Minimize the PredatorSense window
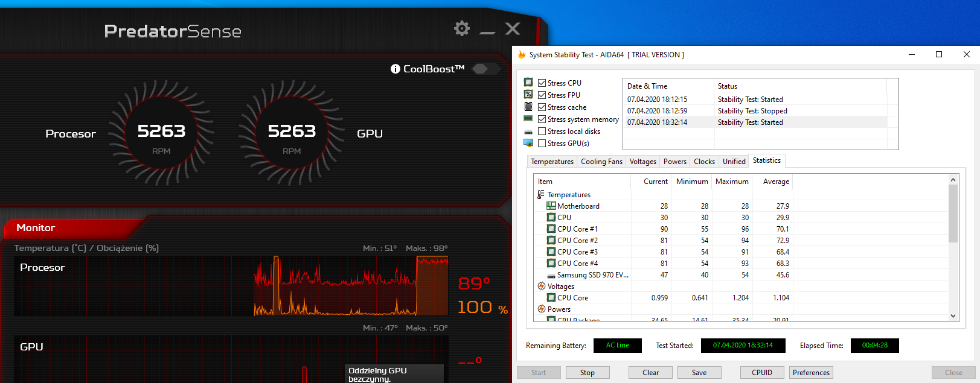980x383 pixels. point(487,31)
